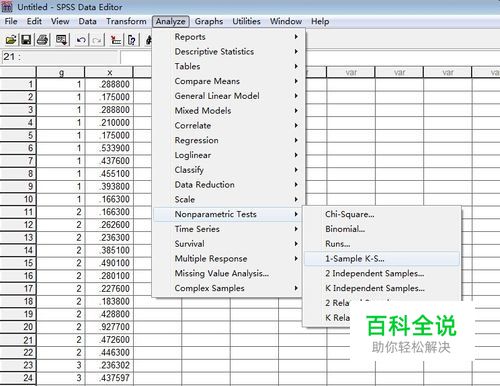Open the View menu

click(x=60, y=21)
